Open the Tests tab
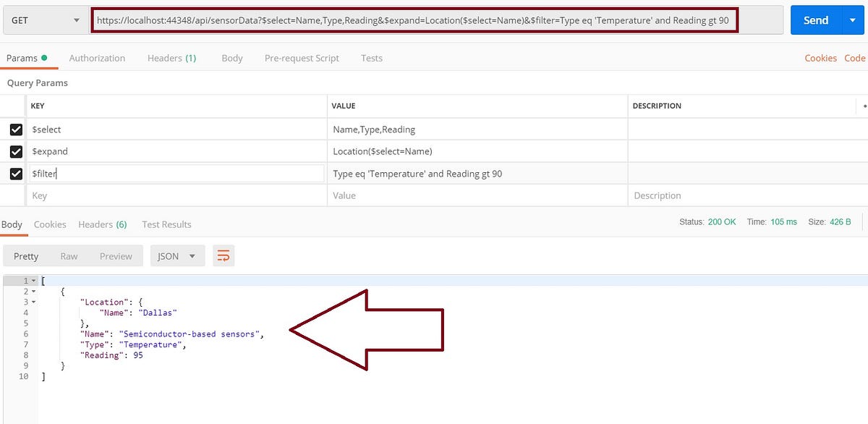Image resolution: width=868 pixels, height=424 pixels. point(371,58)
